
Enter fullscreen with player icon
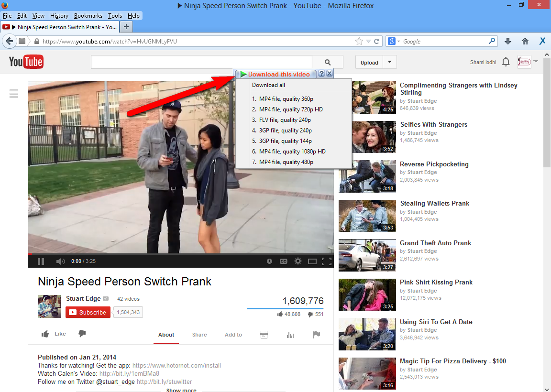(x=327, y=261)
